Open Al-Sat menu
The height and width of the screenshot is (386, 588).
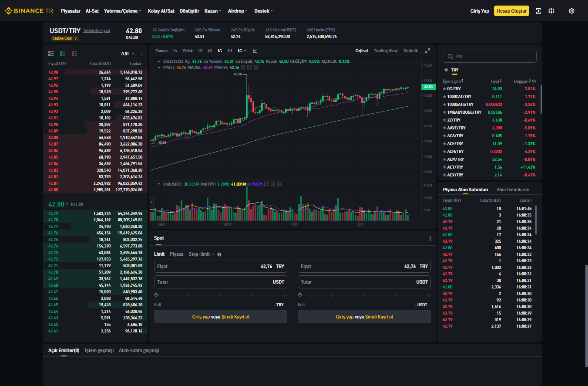click(x=92, y=11)
